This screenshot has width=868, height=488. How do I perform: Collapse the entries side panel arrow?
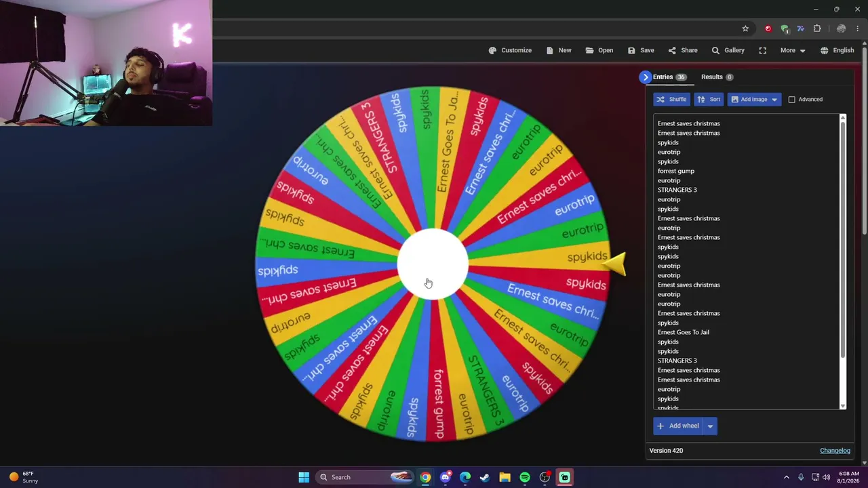click(x=645, y=77)
